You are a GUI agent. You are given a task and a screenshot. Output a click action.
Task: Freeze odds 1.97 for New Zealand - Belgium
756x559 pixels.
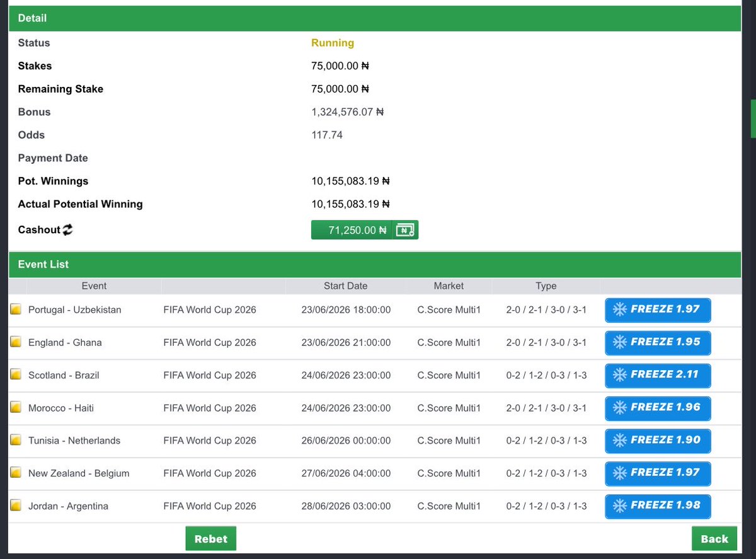[x=658, y=473]
